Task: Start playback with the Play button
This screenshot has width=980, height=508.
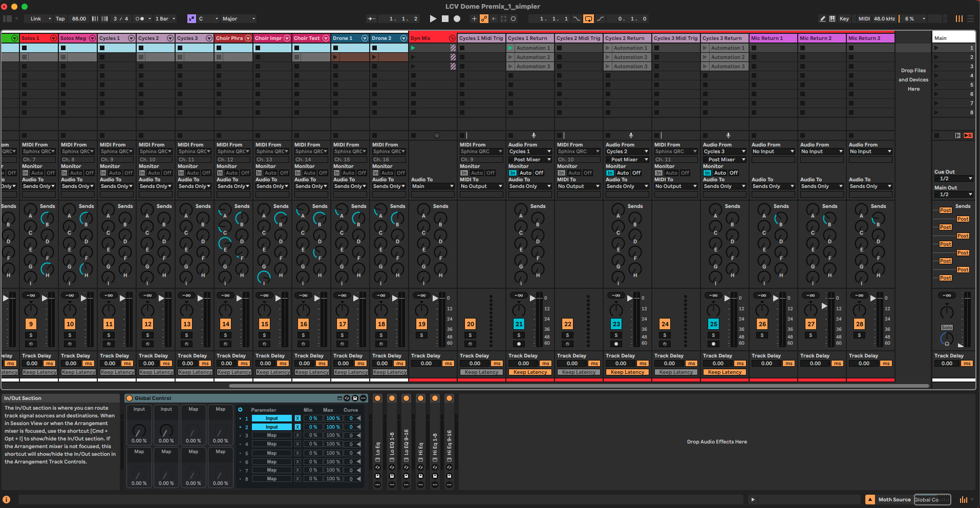Action: pyautogui.click(x=433, y=19)
